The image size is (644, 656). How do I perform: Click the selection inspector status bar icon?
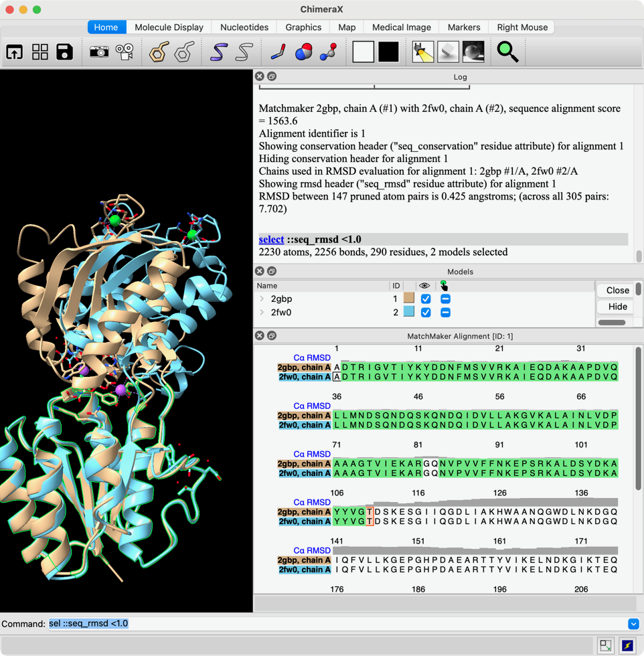tap(605, 645)
